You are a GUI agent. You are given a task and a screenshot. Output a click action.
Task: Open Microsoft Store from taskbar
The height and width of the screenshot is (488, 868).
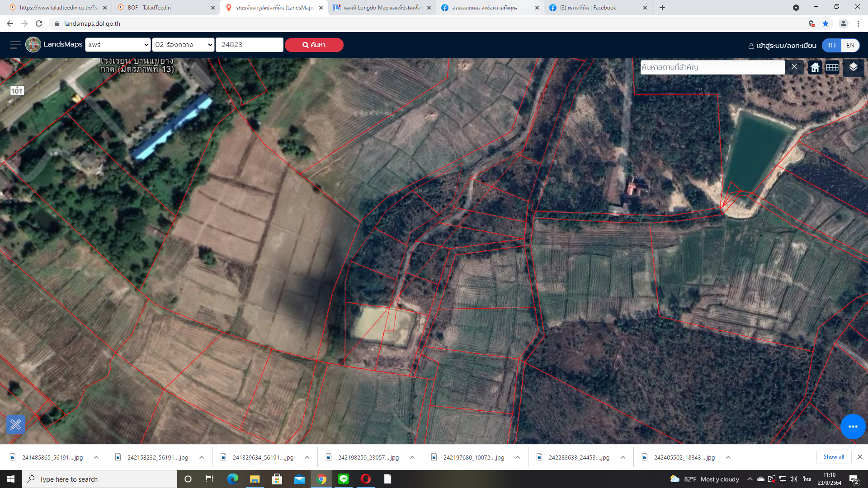pyautogui.click(x=277, y=479)
